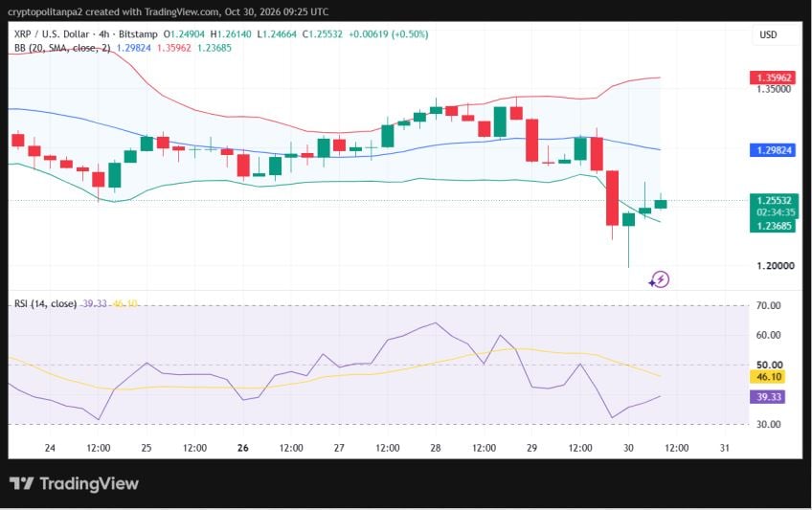Click the 02:34:35 candle countdown timer
The image size is (812, 510).
(x=776, y=212)
